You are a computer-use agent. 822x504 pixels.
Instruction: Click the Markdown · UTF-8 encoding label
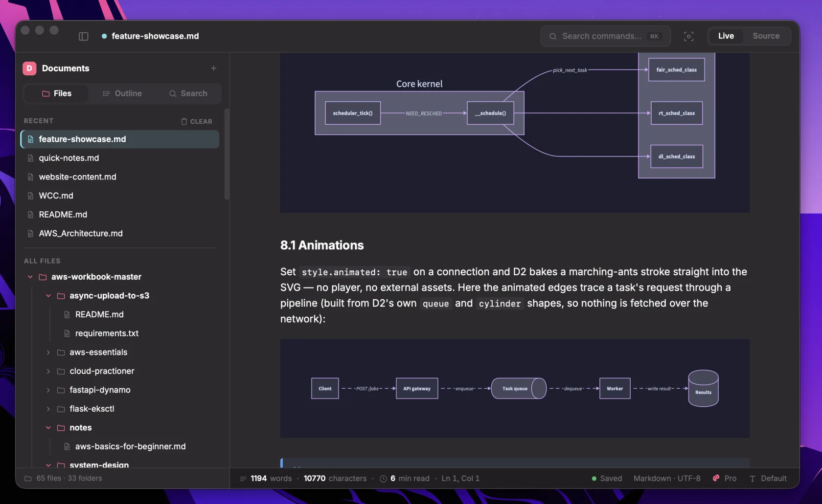click(x=667, y=479)
